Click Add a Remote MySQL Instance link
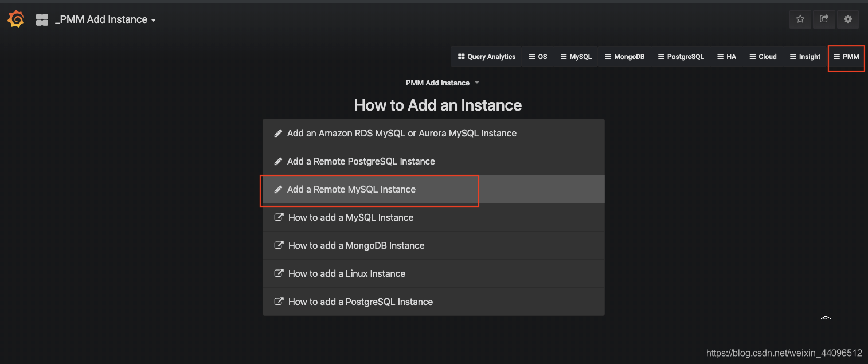This screenshot has width=868, height=364. pyautogui.click(x=433, y=189)
